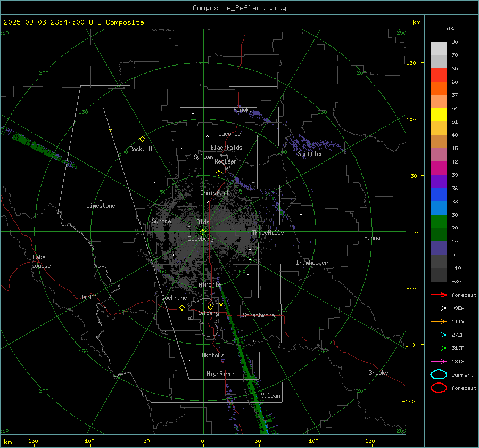Screen dimensions: 479x448
Task: Pick the magenta 39–42 dBZ color swatch
Action: [x=439, y=168]
